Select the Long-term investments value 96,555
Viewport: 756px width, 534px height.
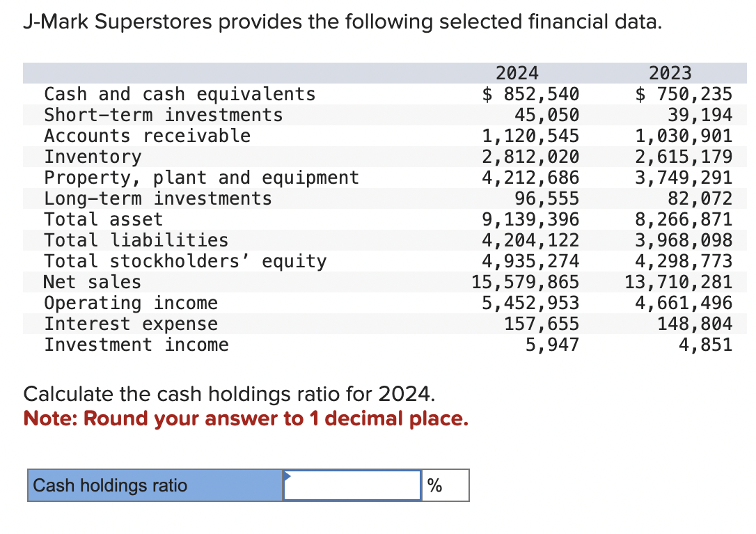click(x=556, y=198)
